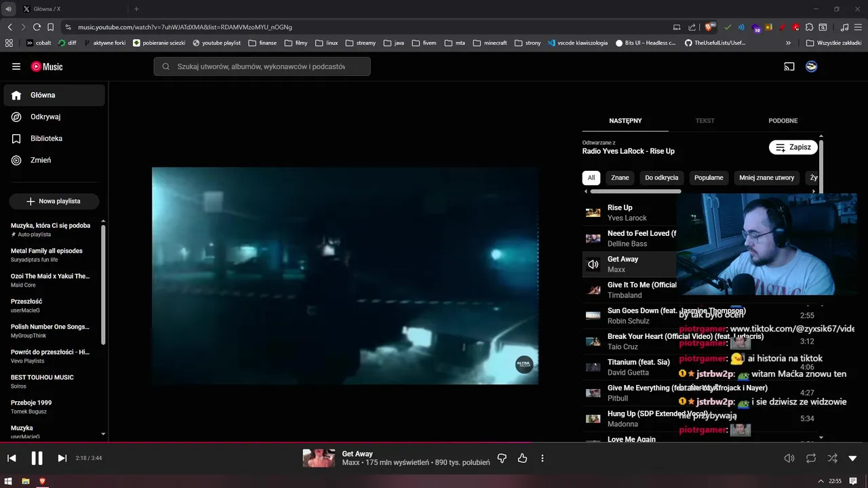The height and width of the screenshot is (488, 868).
Task: Toggle shuffle in the player bar
Action: pos(832,458)
